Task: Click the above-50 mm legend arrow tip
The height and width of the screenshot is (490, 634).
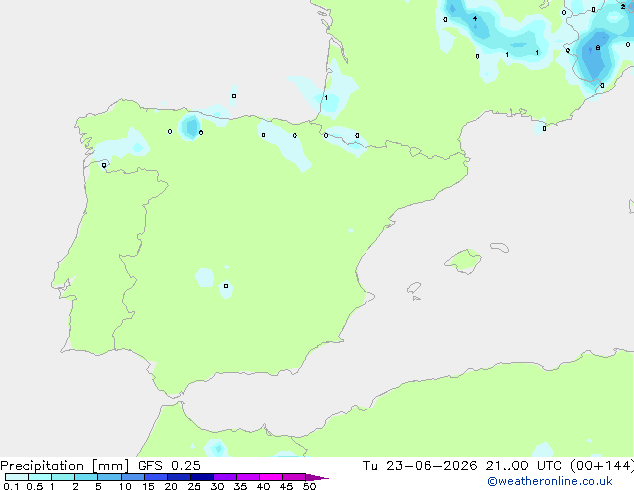Action: pyautogui.click(x=317, y=477)
